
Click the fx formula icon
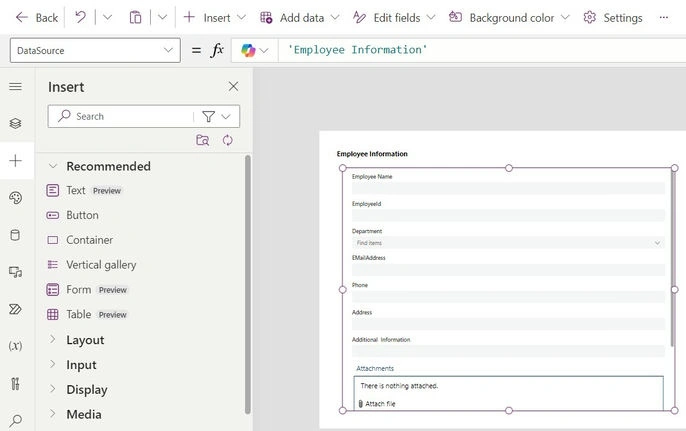[217, 50]
